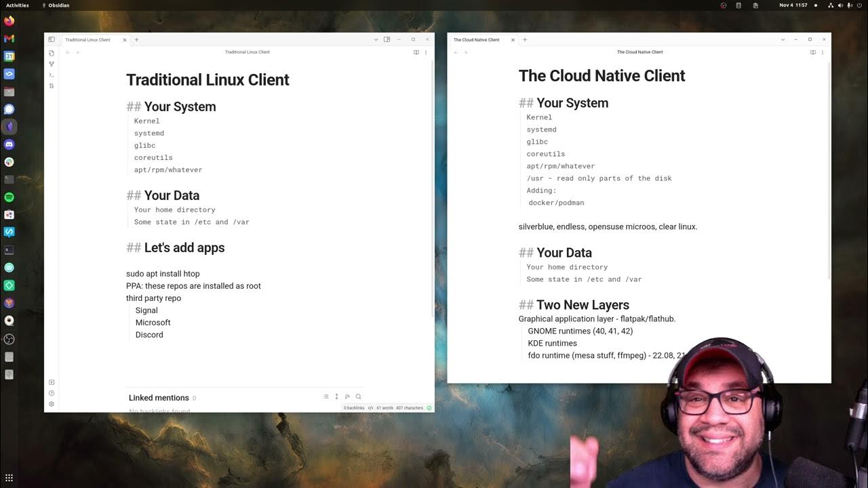This screenshot has height=488, width=868.
Task: Expand the tab list chevron in Cloud Native window
Action: [783, 40]
